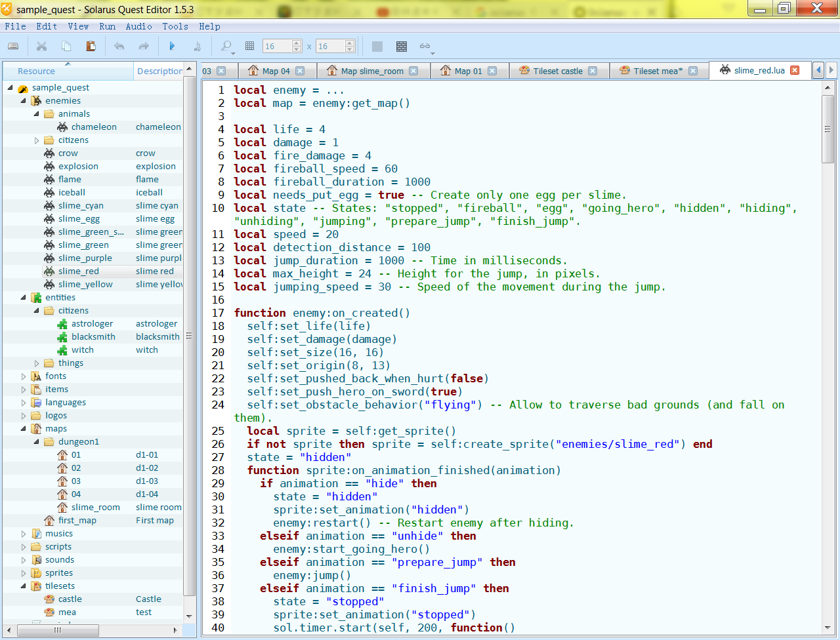Click the music note icon in toolbar
Viewport: 840px width, 640px height.
197,46
